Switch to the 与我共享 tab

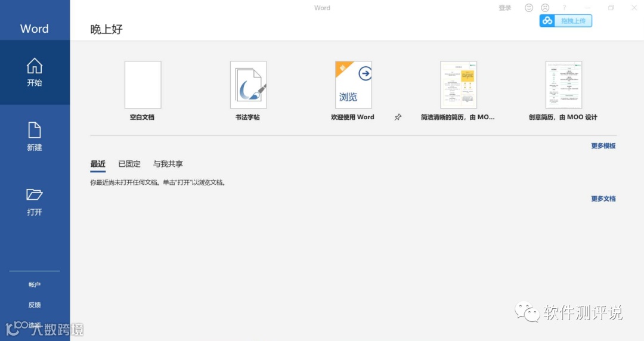(x=168, y=164)
